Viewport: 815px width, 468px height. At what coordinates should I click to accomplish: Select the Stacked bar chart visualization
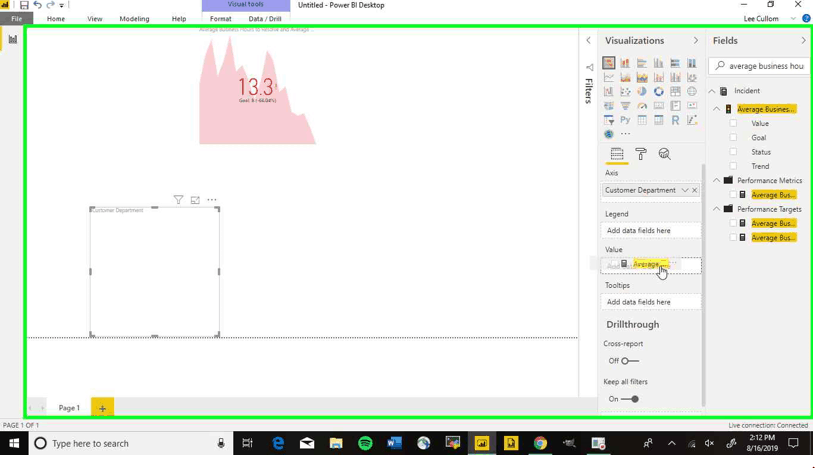[609, 63]
